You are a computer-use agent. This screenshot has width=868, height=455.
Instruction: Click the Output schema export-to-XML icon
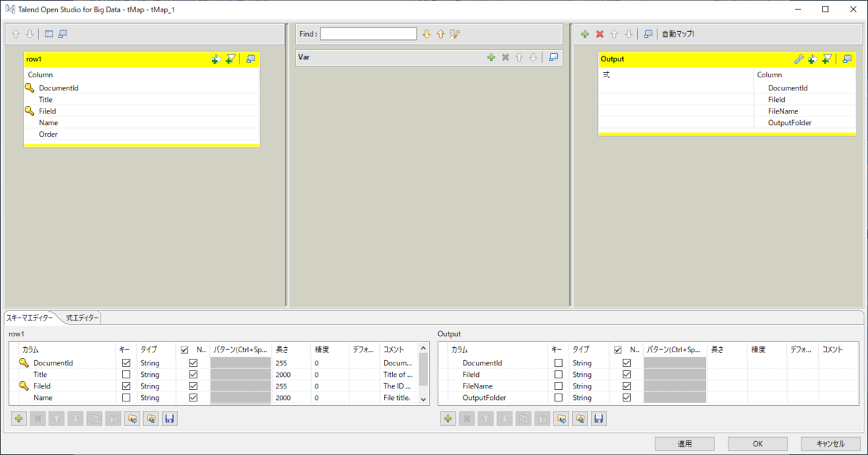tap(579, 418)
